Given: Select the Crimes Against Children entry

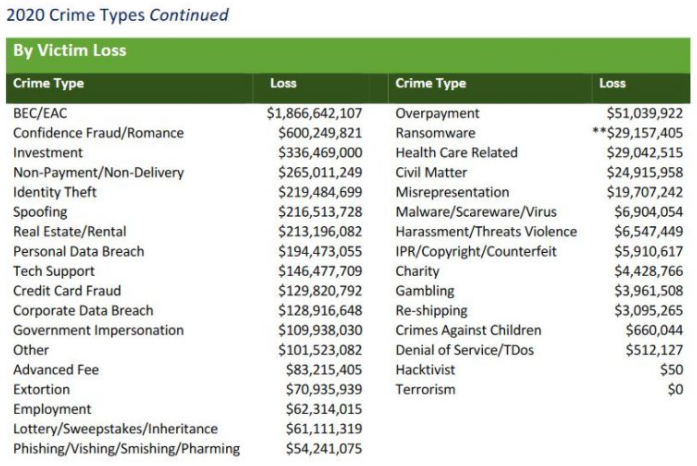Looking at the screenshot, I should 468,330.
